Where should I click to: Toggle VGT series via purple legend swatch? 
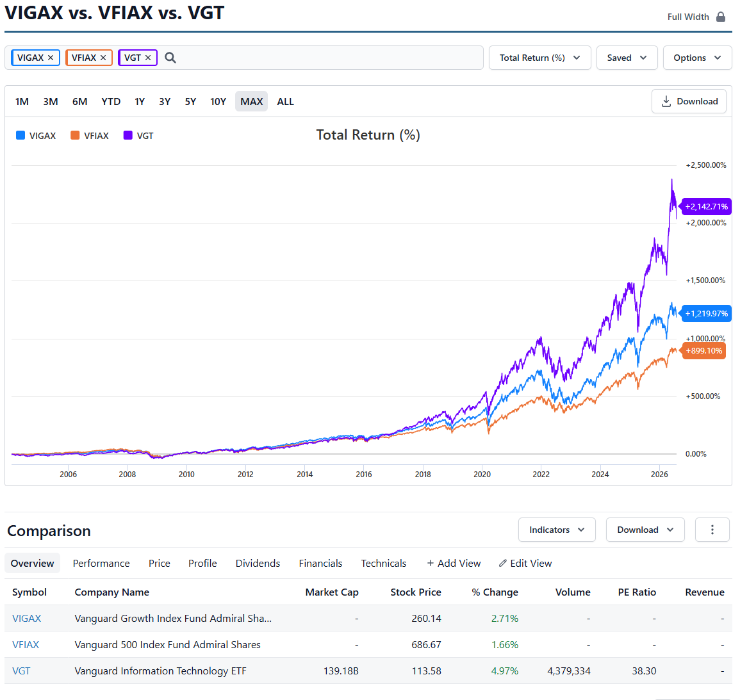point(128,135)
